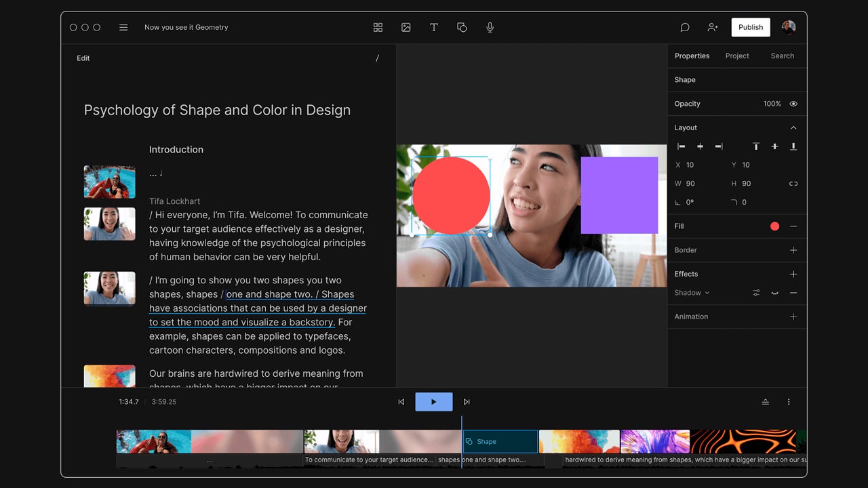
Task: Edit the Opacity 100% value
Action: pyautogui.click(x=772, y=104)
